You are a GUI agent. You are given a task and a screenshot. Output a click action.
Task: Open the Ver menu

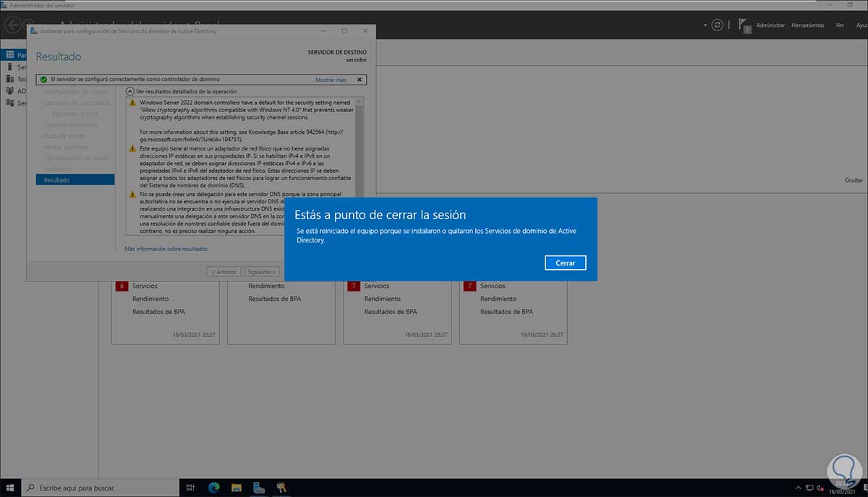pos(840,25)
